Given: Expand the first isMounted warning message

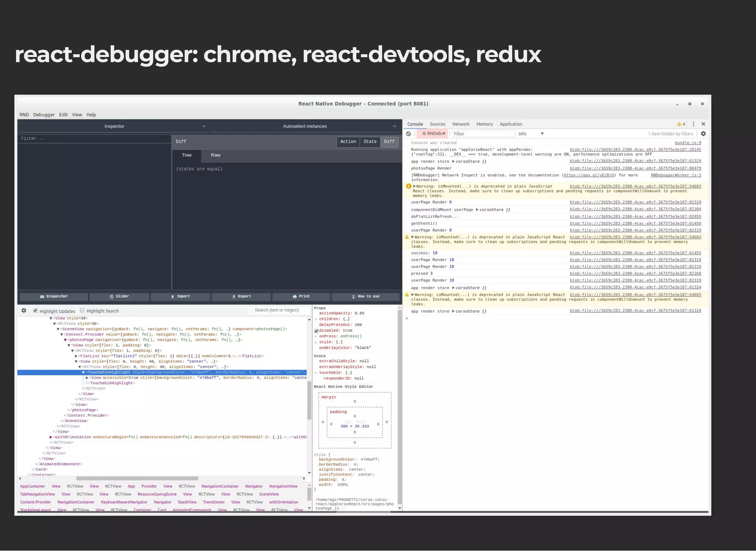Looking at the screenshot, I should tap(415, 186).
